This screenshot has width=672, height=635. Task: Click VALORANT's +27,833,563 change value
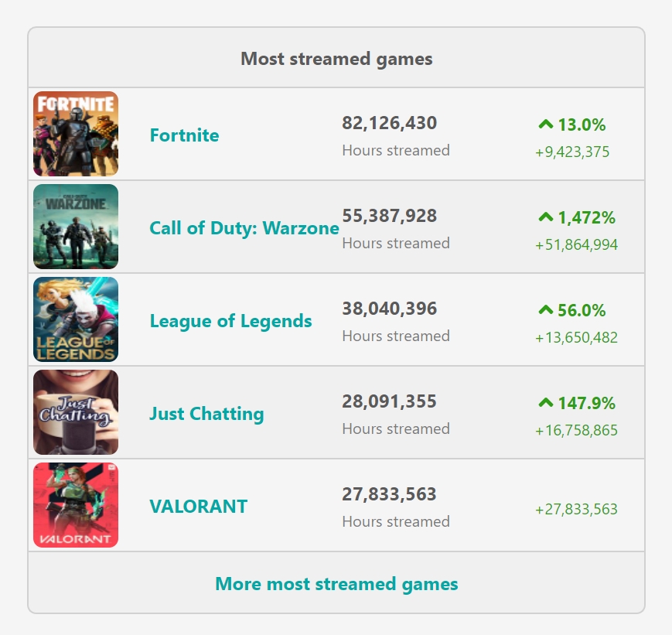(576, 509)
